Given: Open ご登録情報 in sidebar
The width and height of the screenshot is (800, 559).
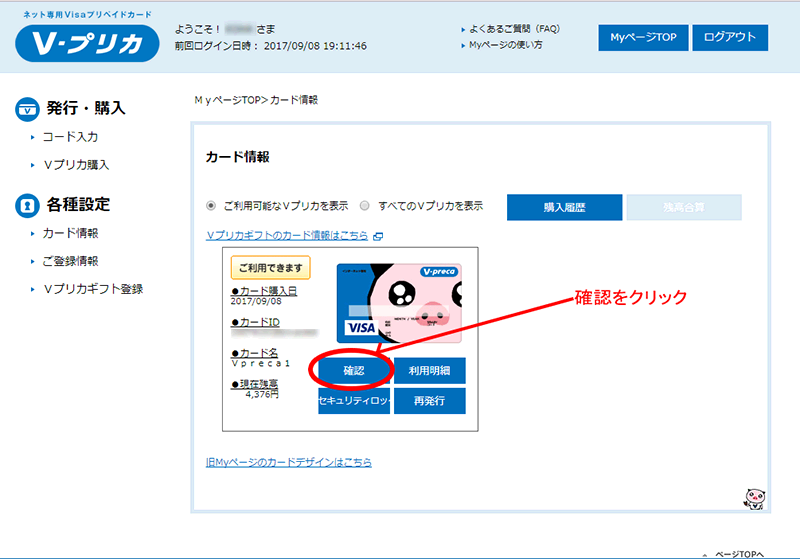Looking at the screenshot, I should coord(70,261).
